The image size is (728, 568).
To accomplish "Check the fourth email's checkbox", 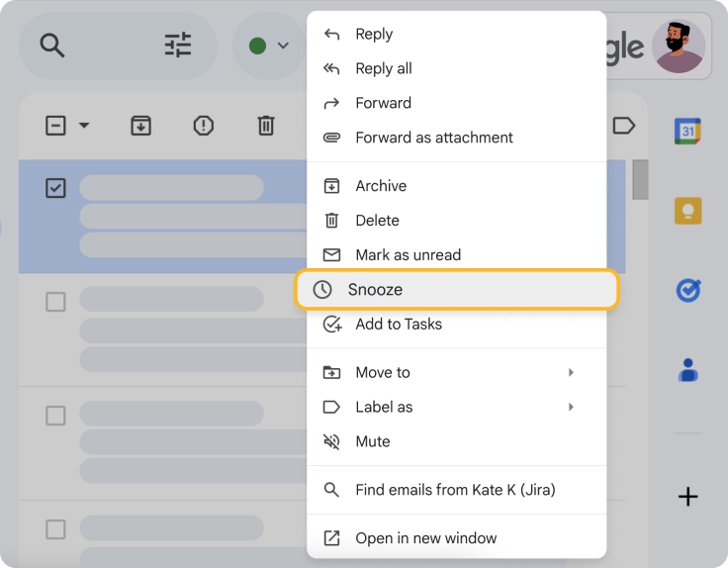I will [x=55, y=529].
